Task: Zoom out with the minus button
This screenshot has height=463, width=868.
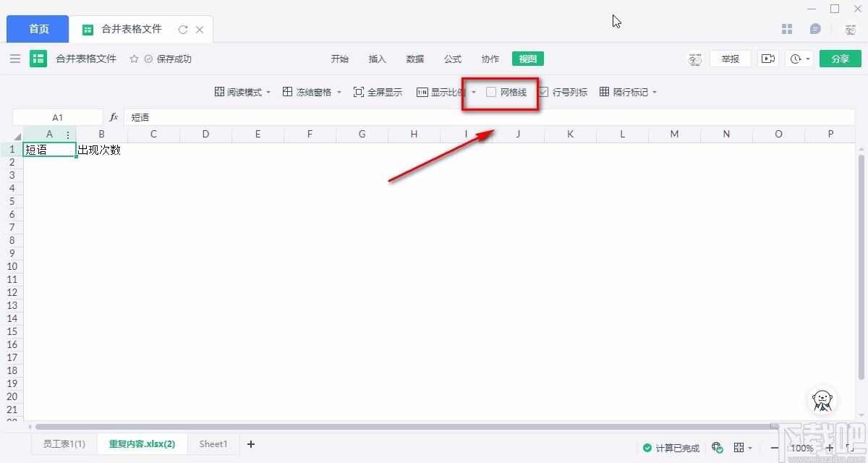Action: click(x=775, y=448)
